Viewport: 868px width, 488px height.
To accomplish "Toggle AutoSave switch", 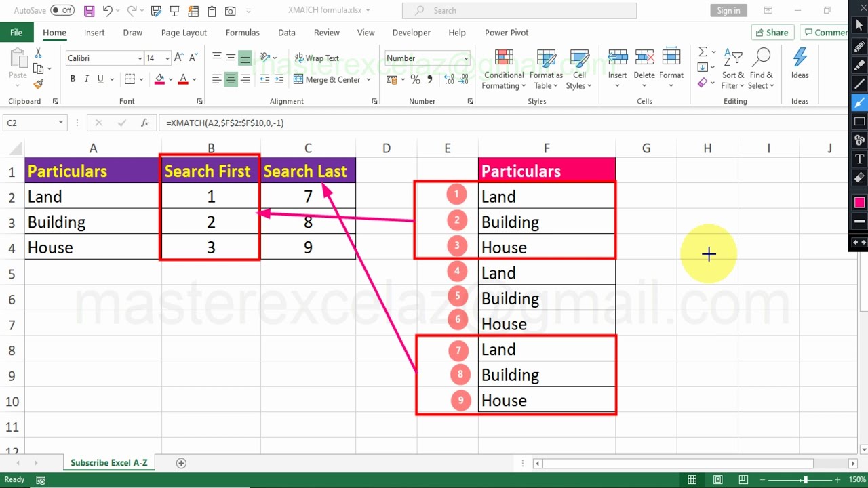I will (x=62, y=11).
